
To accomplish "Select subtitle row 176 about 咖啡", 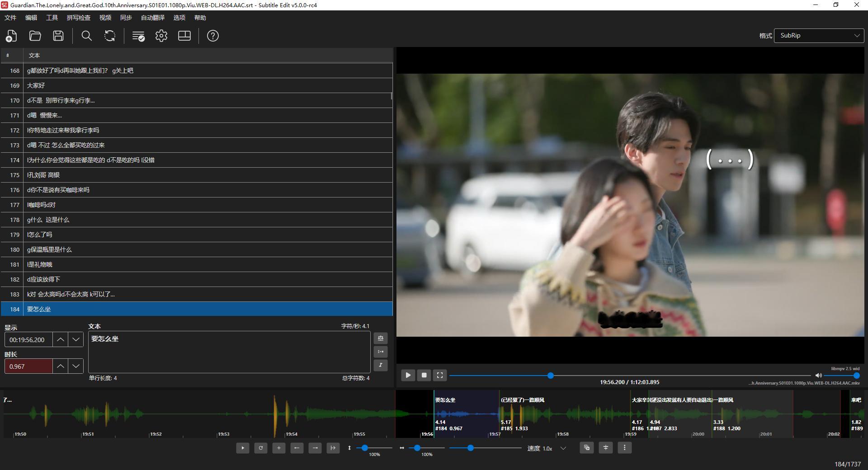I will click(197, 190).
